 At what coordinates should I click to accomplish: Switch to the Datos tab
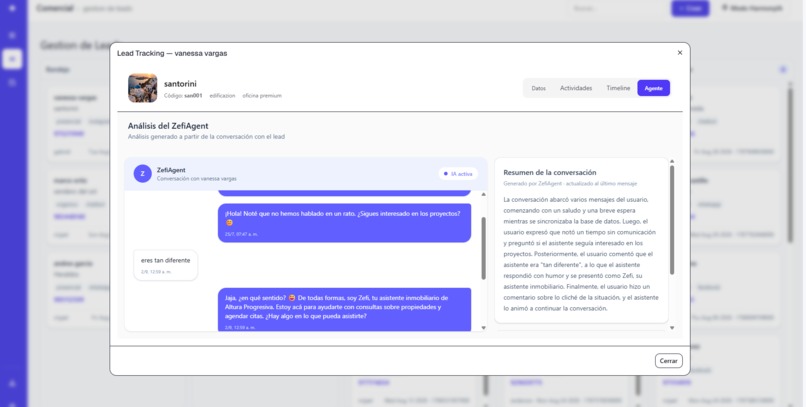pyautogui.click(x=538, y=88)
